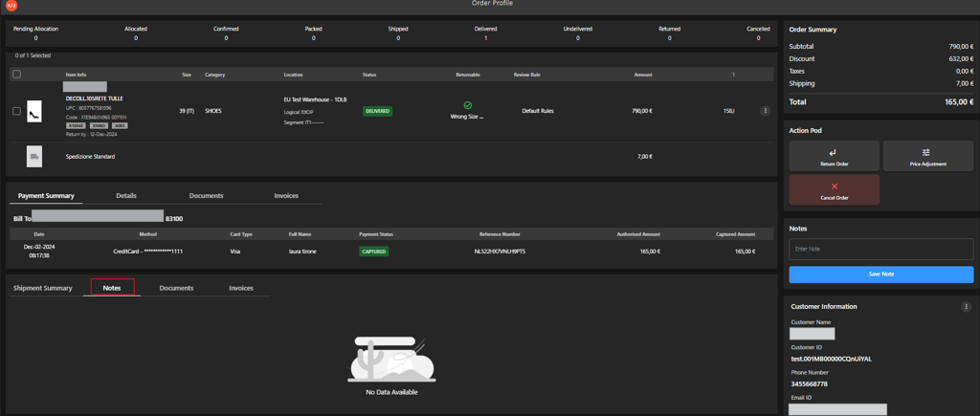Click the Total 165,00 € value

coord(959,101)
